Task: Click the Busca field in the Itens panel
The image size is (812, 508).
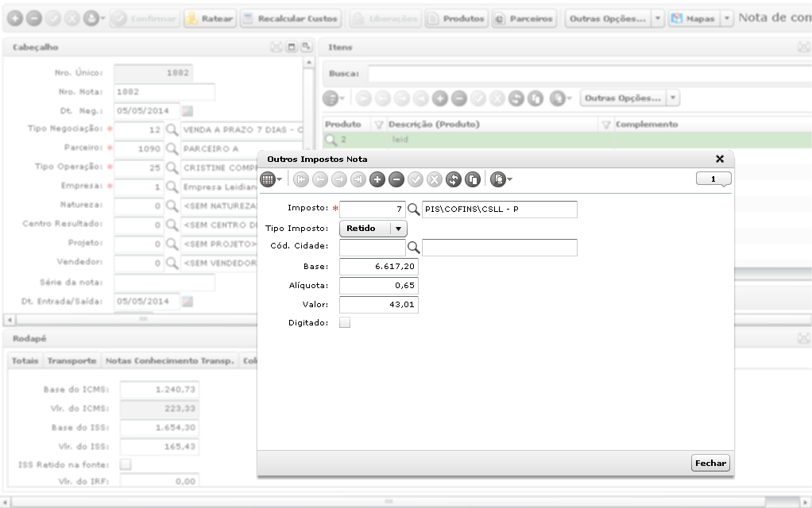Action: click(x=590, y=74)
